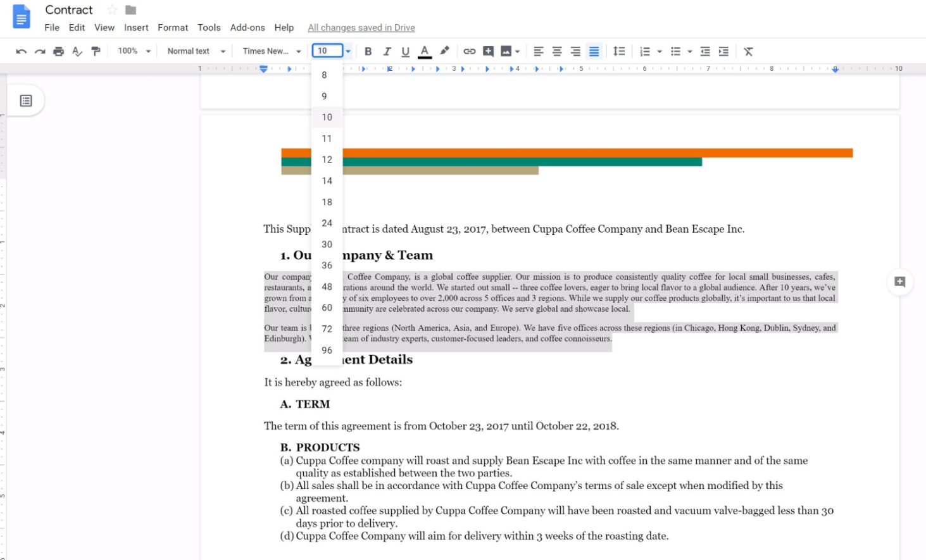Choose font size 12

[327, 159]
